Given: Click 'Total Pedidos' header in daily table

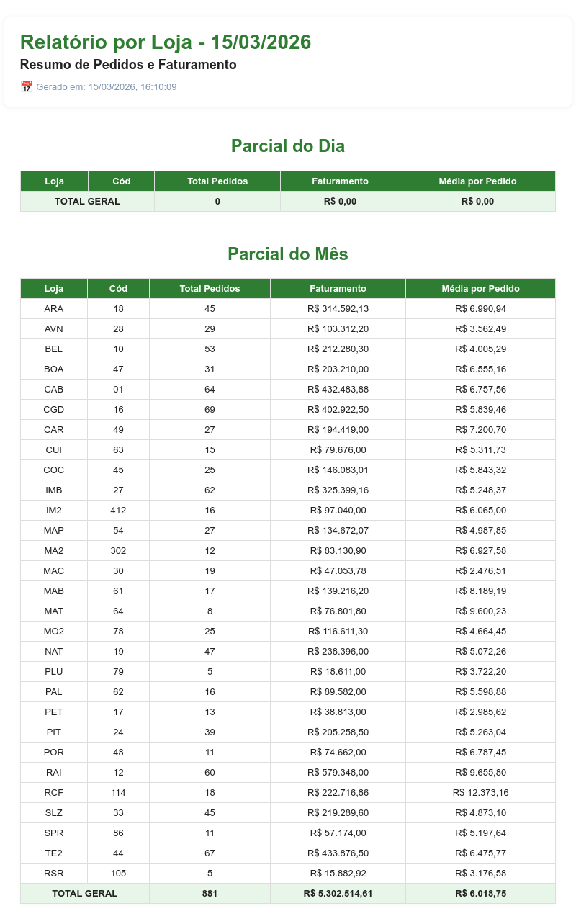Looking at the screenshot, I should pyautogui.click(x=217, y=181).
